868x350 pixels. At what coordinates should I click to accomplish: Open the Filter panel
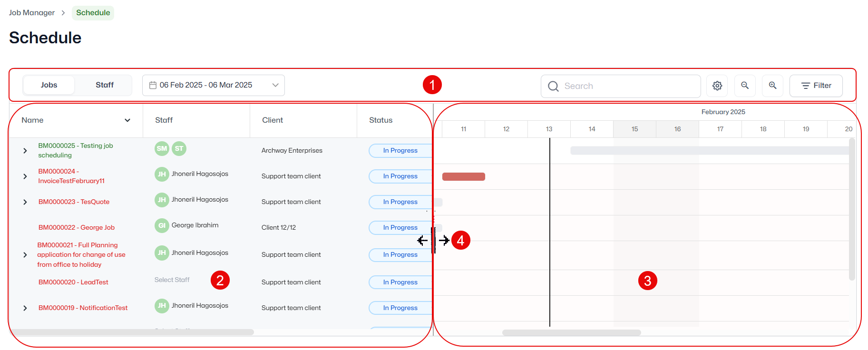[816, 86]
